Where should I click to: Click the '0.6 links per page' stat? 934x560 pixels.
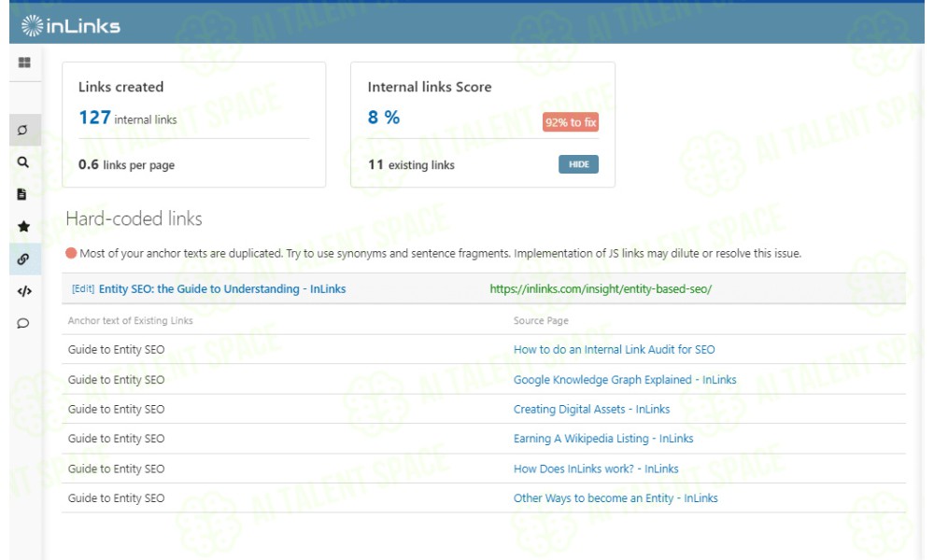coord(126,165)
